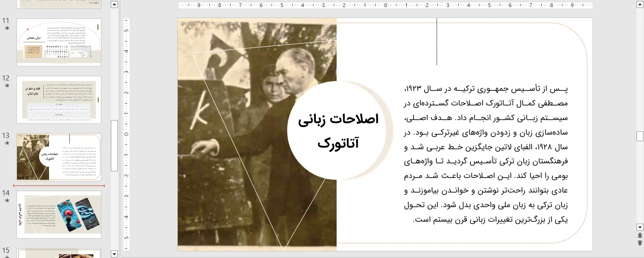The width and height of the screenshot is (644, 258).
Task: Click the editor scrollbar's up arrow
Action: click(640, 4)
